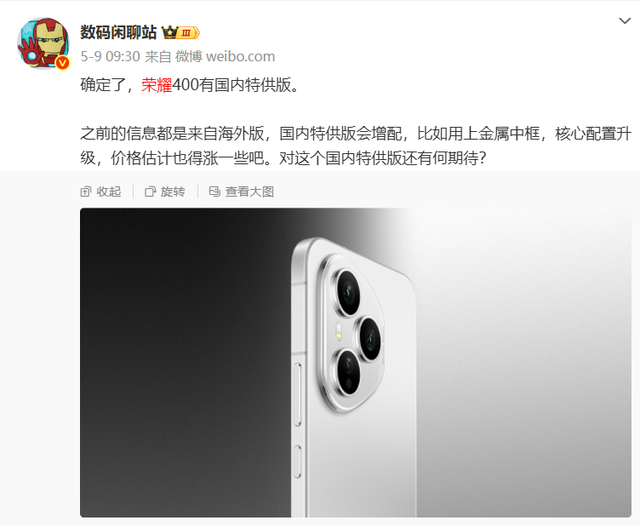
Task: Open the crown membership level badge
Action: [x=181, y=32]
